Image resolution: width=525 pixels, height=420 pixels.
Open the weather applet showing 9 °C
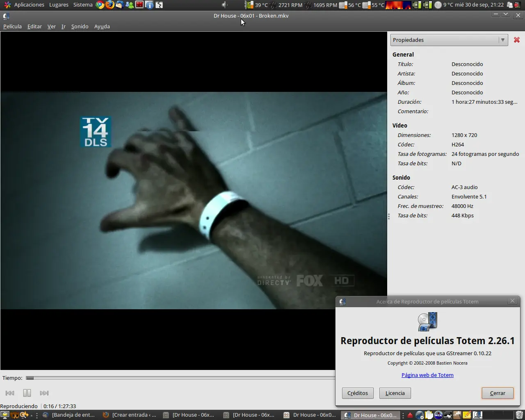click(x=444, y=5)
